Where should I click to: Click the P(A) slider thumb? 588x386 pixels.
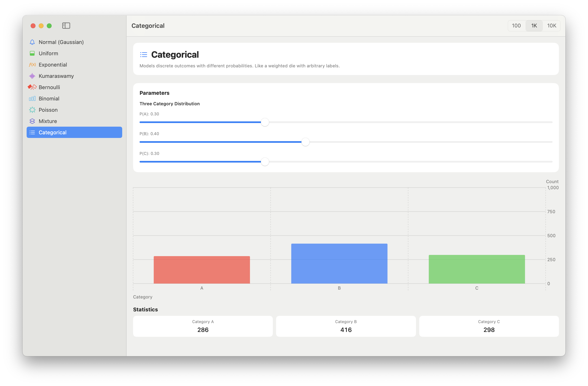265,122
